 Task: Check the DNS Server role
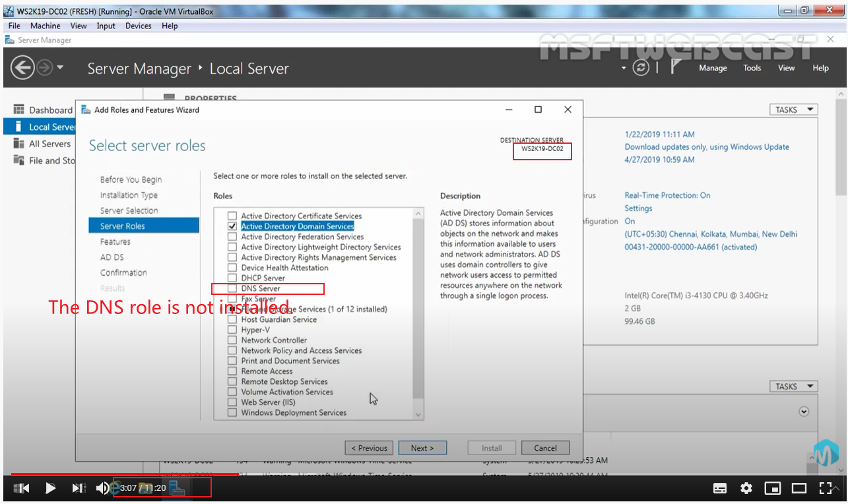click(x=232, y=288)
